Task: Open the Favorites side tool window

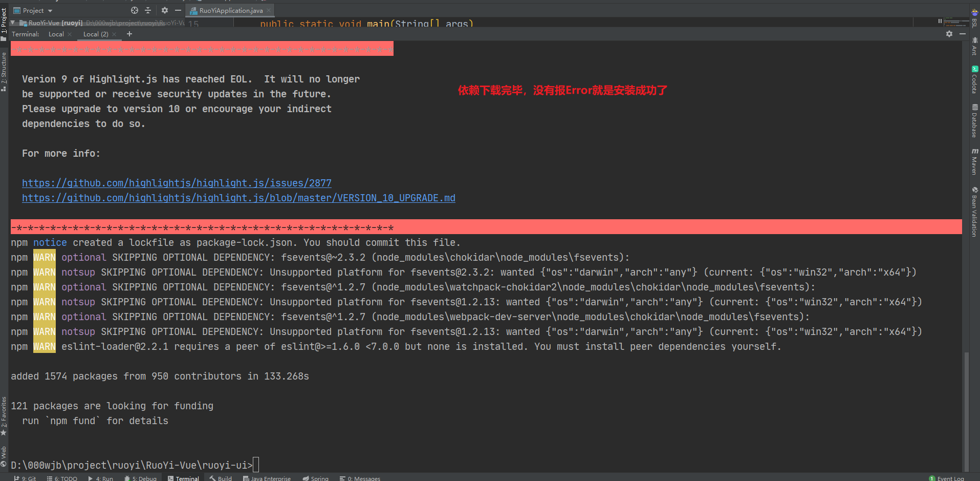Action: (4, 416)
